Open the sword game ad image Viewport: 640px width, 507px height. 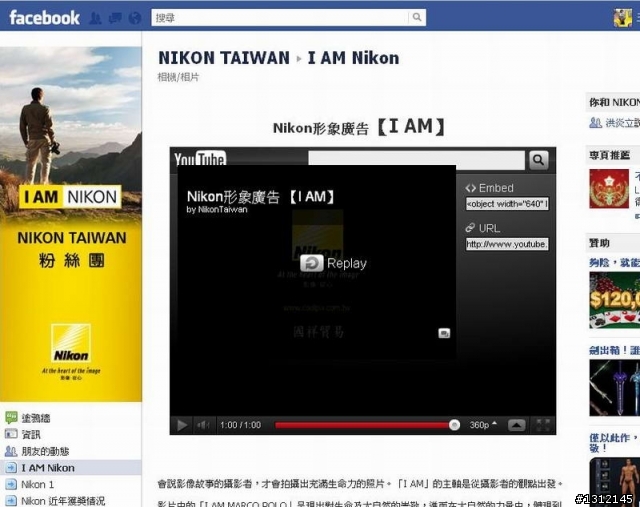(614, 388)
